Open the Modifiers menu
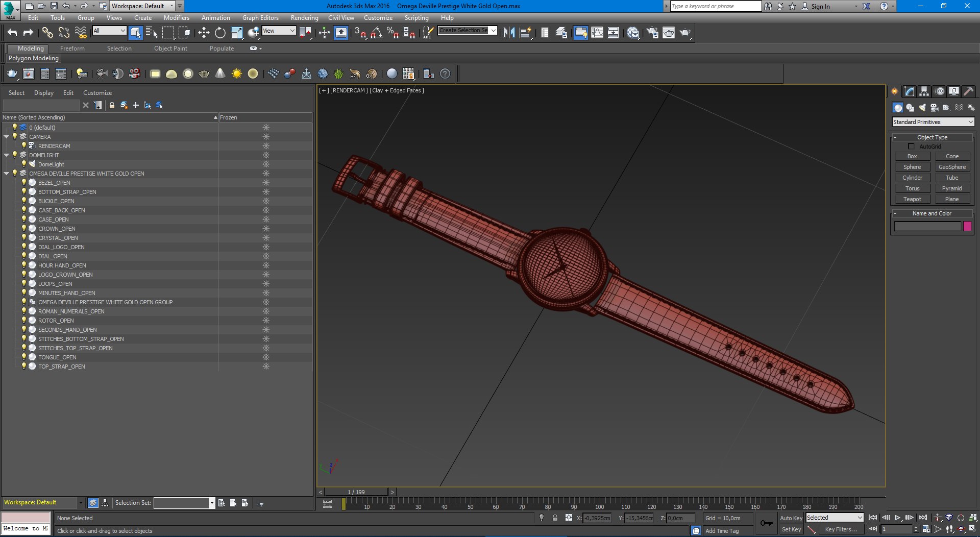 coord(177,18)
